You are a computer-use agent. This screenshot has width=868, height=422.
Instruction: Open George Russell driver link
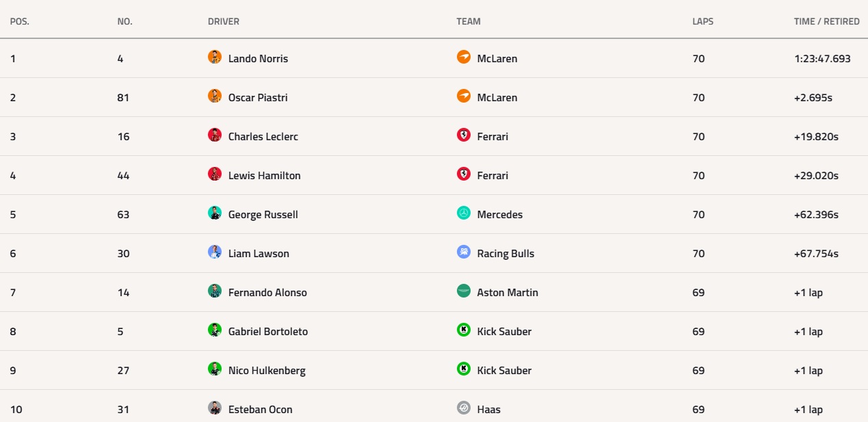click(x=263, y=215)
